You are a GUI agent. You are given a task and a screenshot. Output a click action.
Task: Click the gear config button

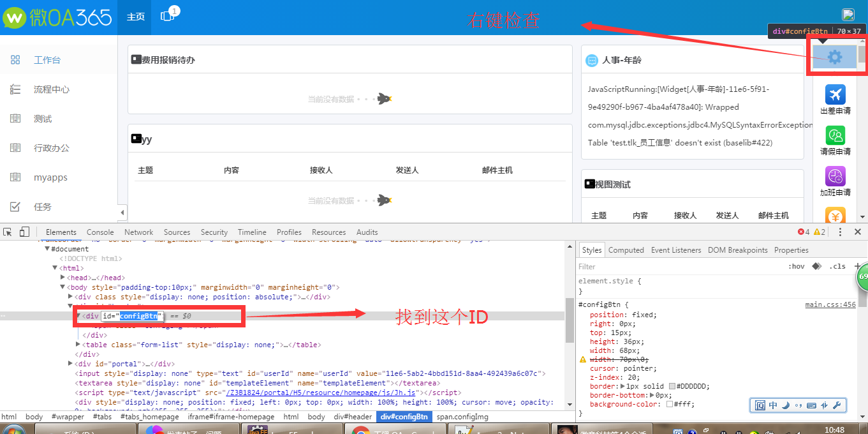[835, 57]
